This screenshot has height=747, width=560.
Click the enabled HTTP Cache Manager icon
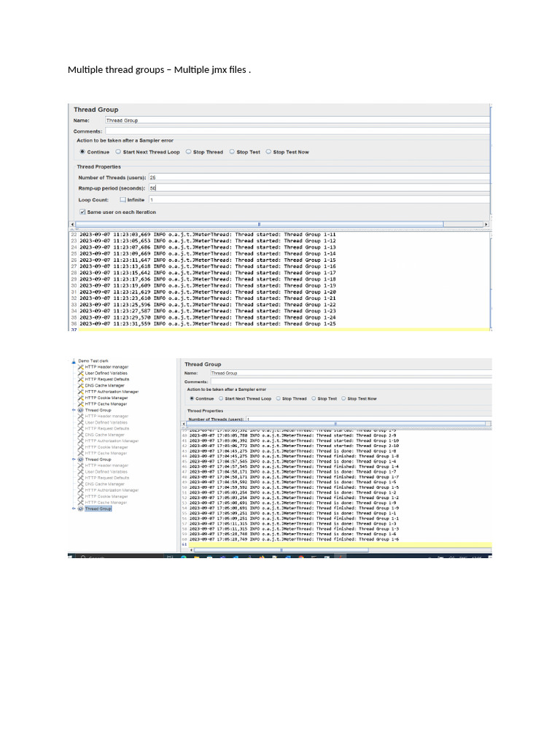[80, 404]
